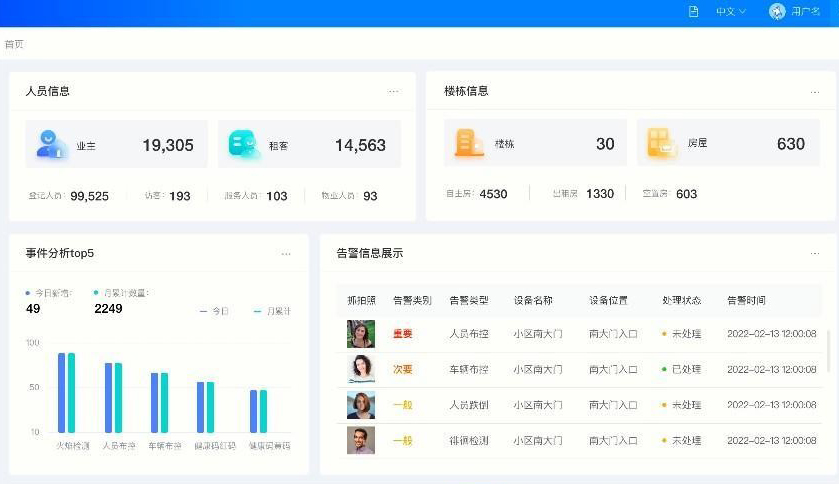Click the user avatar icon in header
Screen dimensions: 839x484
pyautogui.click(x=777, y=12)
